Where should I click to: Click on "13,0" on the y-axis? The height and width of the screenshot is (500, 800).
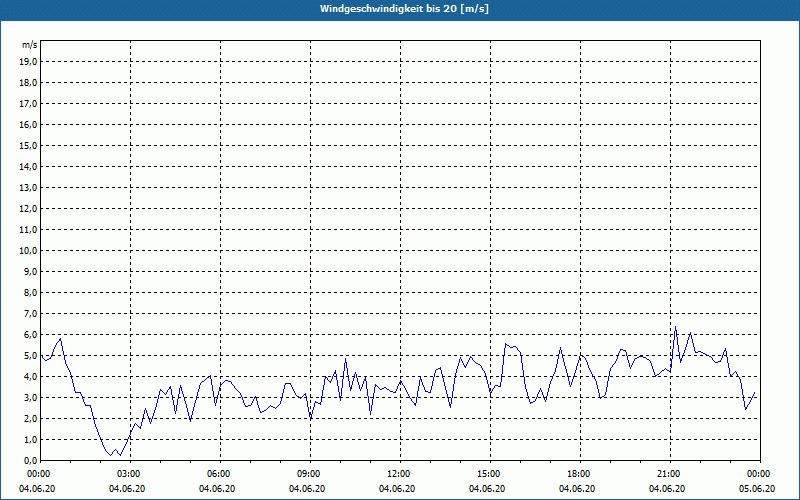[29, 188]
